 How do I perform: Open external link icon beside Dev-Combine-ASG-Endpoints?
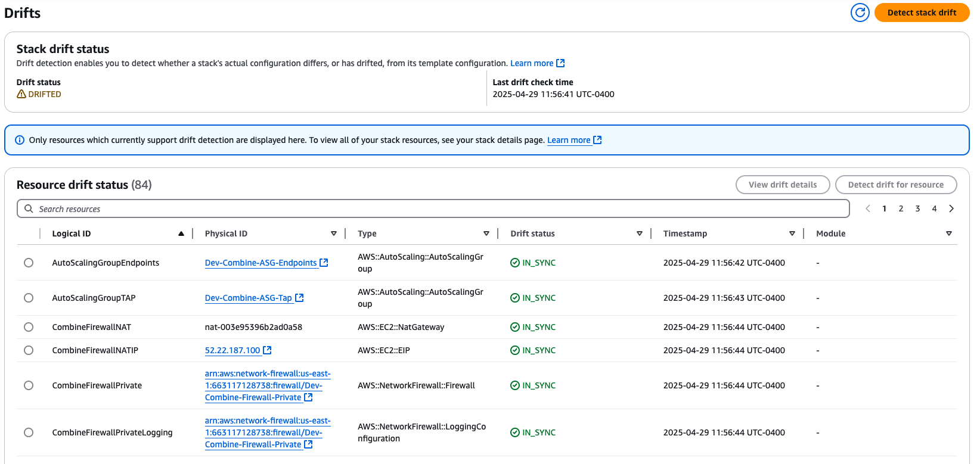324,263
